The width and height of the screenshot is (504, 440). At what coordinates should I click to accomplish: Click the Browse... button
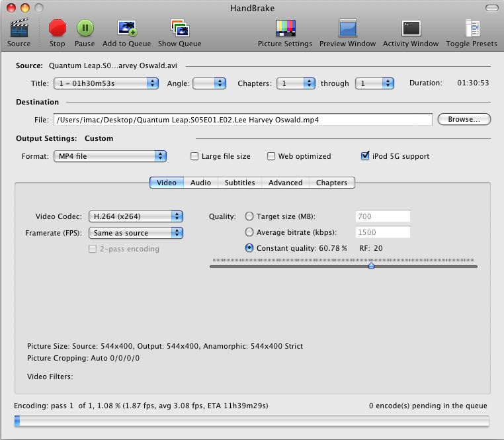click(464, 119)
